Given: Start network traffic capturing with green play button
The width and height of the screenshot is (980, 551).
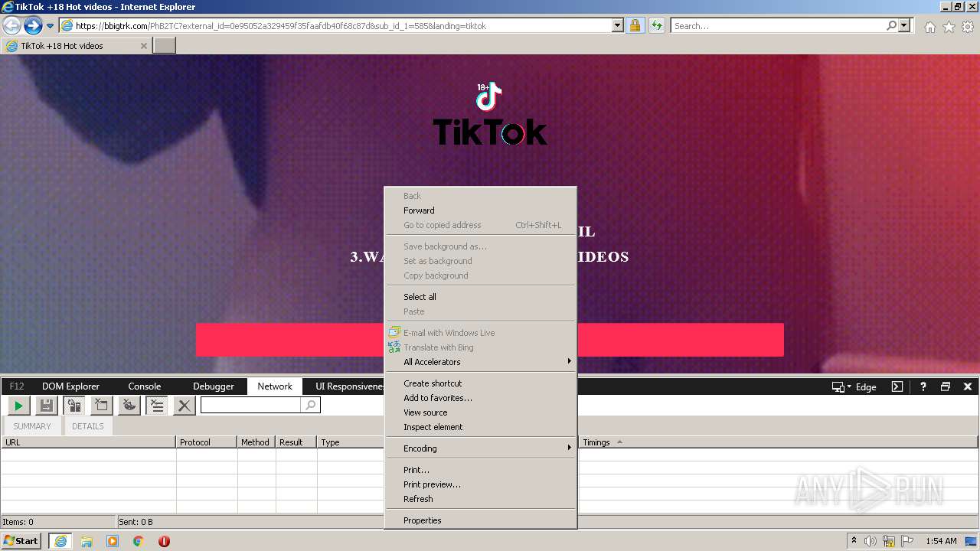Looking at the screenshot, I should [x=18, y=406].
